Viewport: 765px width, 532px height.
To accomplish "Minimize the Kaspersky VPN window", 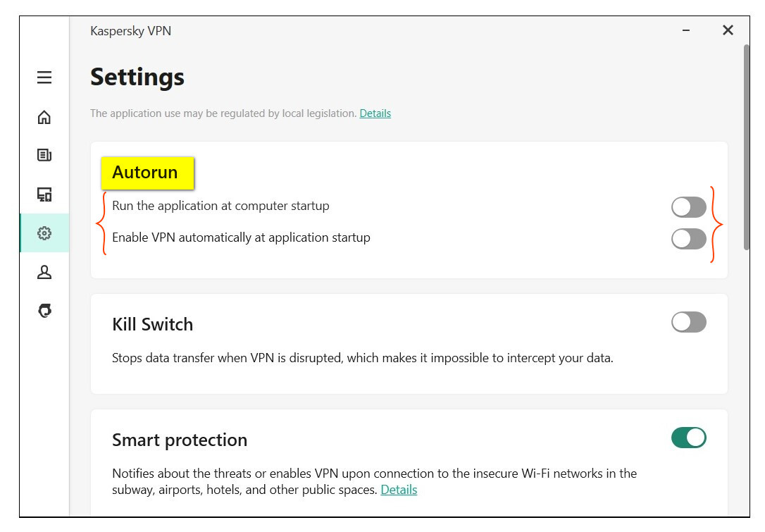I will (x=686, y=30).
